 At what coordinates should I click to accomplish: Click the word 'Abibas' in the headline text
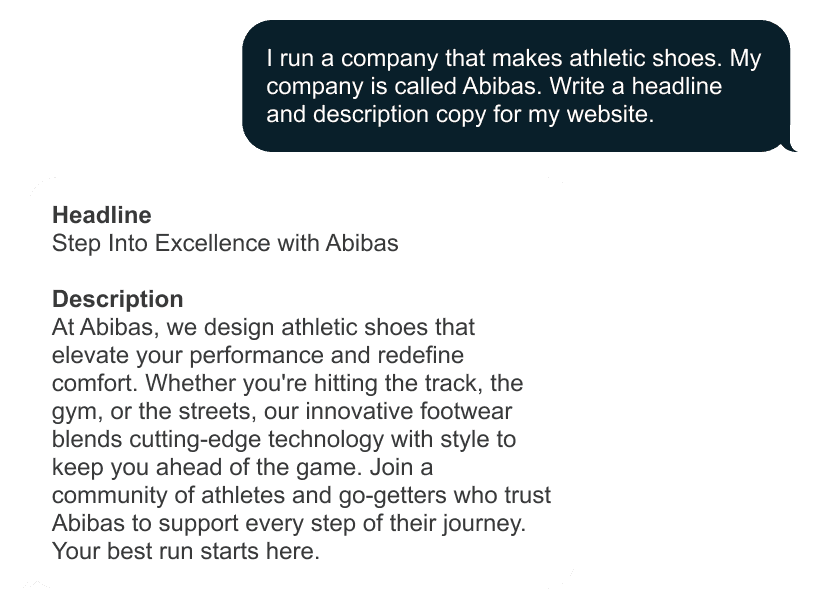tap(362, 244)
